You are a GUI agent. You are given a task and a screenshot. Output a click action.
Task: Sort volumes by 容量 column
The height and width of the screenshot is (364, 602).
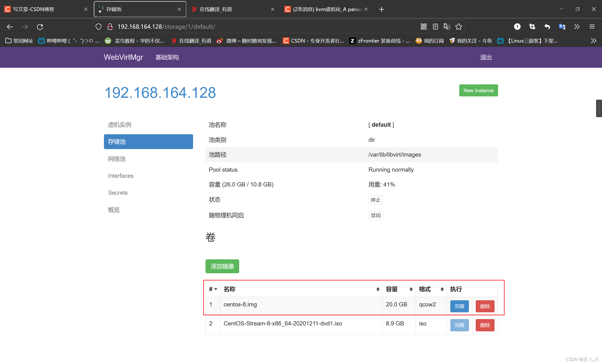coord(399,289)
